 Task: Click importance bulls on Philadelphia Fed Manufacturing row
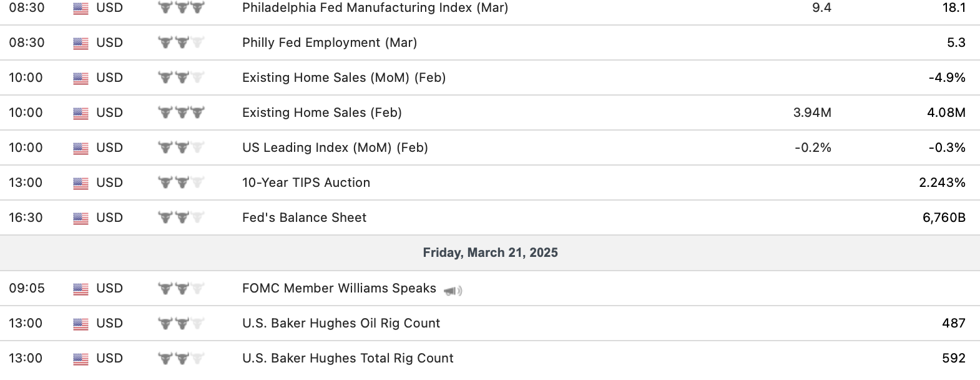pyautogui.click(x=181, y=8)
